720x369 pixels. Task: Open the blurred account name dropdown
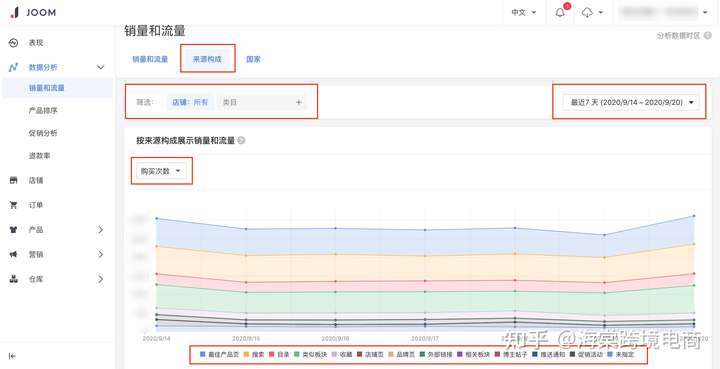(664, 12)
